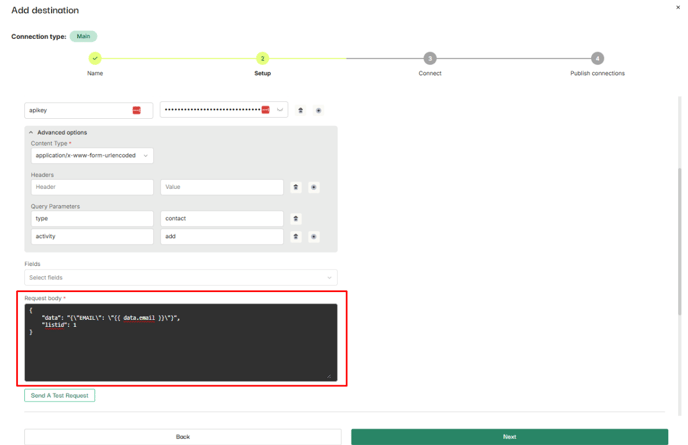Click the 'add' query value field
This screenshot has width=688, height=445.
pyautogui.click(x=222, y=237)
